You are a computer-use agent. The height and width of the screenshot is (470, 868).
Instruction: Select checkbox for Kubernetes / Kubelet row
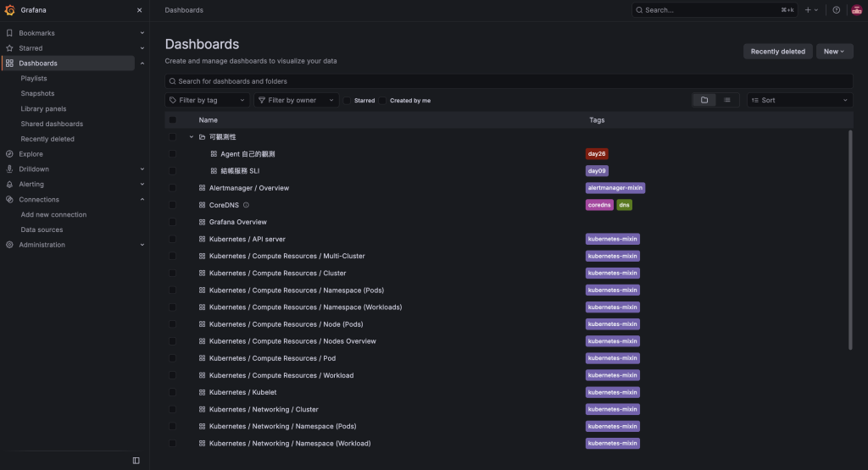173,393
